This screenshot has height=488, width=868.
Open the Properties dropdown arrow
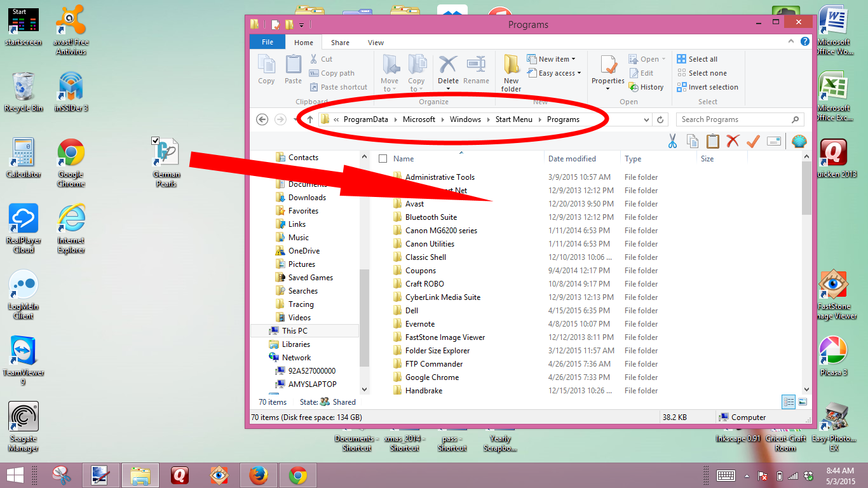tap(608, 88)
